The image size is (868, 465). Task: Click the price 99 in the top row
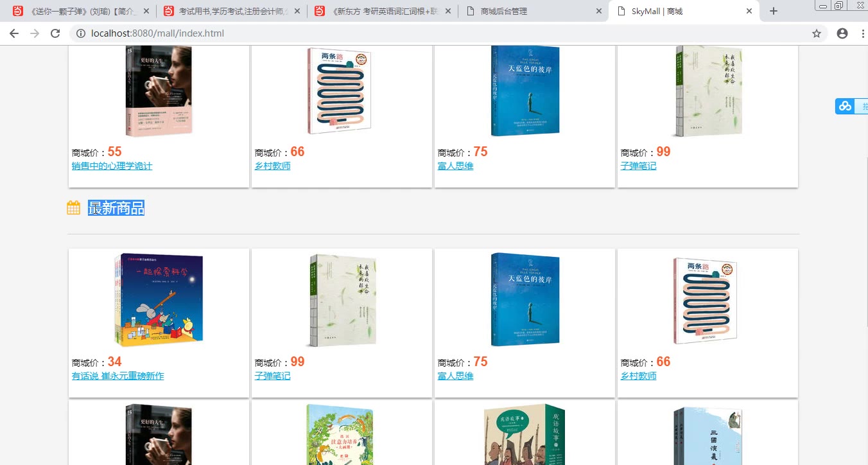point(663,152)
